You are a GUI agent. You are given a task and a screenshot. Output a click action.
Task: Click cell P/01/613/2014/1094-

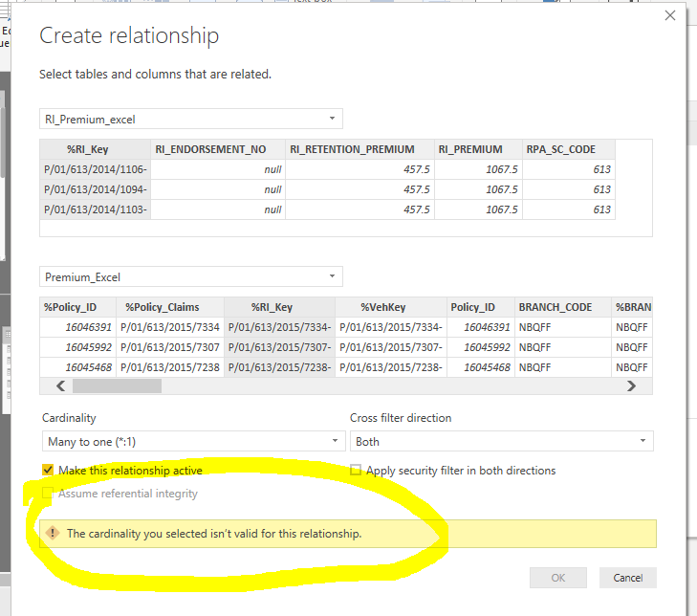(95, 189)
